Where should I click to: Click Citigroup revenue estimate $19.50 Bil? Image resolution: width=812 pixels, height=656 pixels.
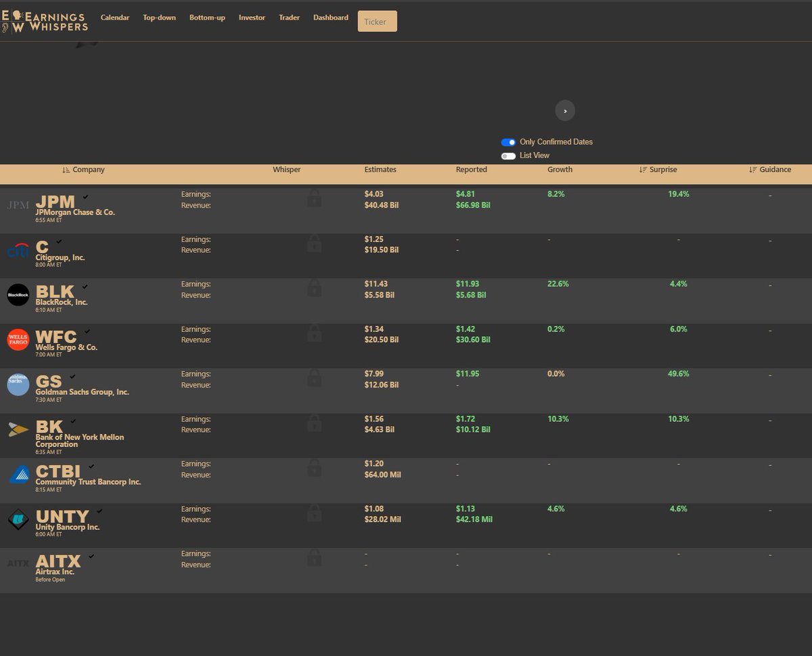[x=382, y=250]
